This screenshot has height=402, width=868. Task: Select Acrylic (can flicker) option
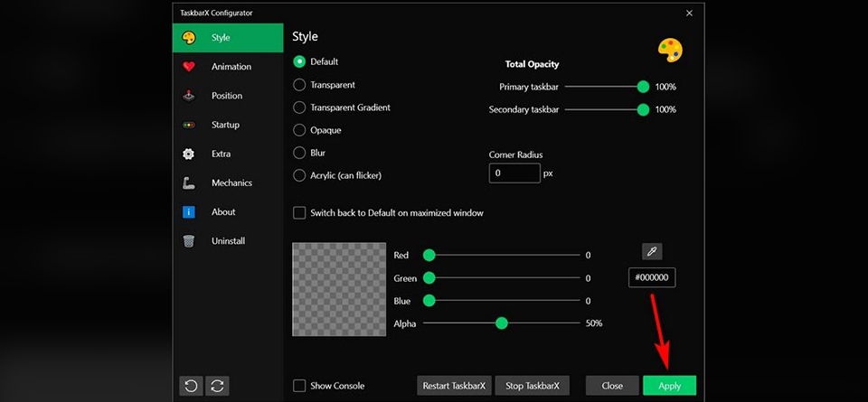coord(299,175)
